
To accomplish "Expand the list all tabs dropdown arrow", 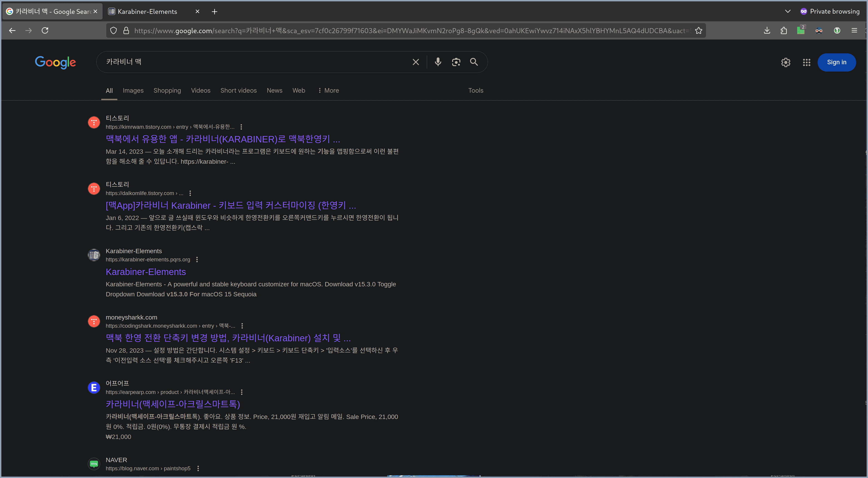I will coord(787,11).
